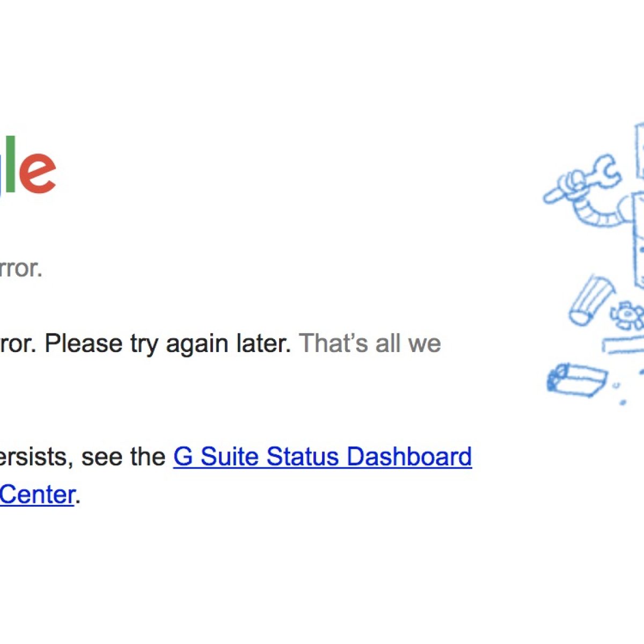Click the green 'l' of the Google logo
The image size is (644, 644).
(x=10, y=163)
